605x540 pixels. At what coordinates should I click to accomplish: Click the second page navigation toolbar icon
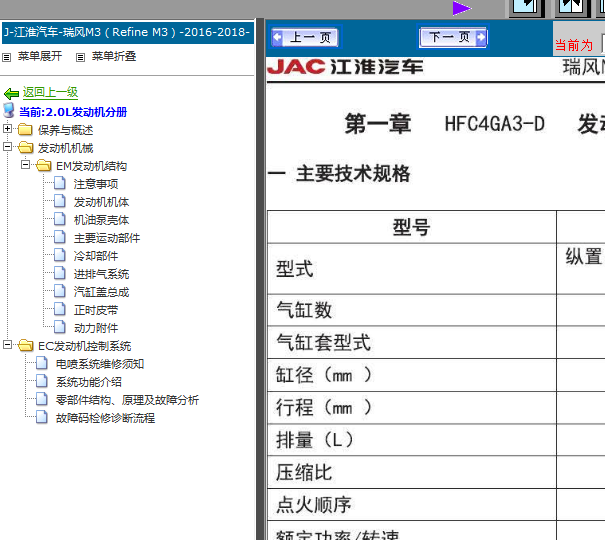click(572, 8)
